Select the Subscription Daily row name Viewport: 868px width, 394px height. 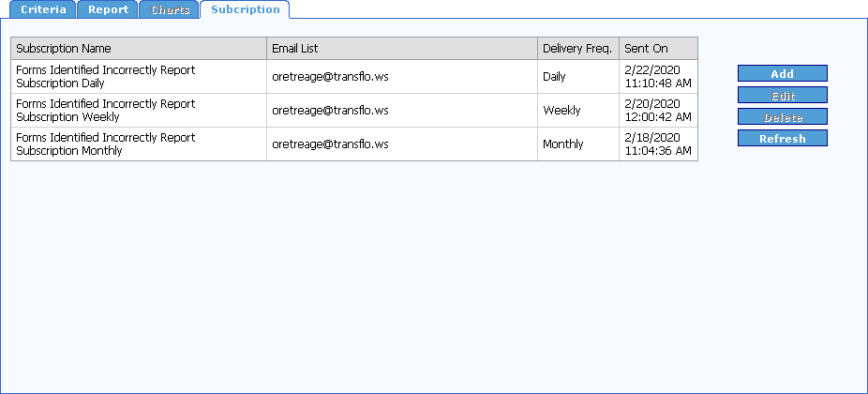[x=106, y=77]
